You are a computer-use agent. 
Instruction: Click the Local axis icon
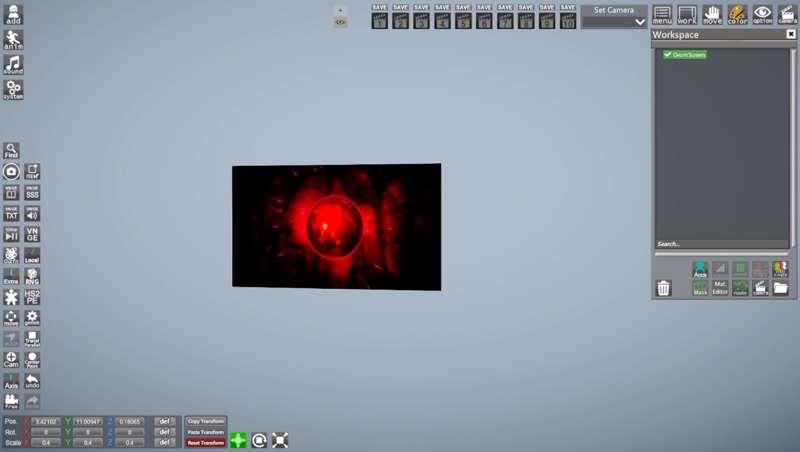click(32, 255)
